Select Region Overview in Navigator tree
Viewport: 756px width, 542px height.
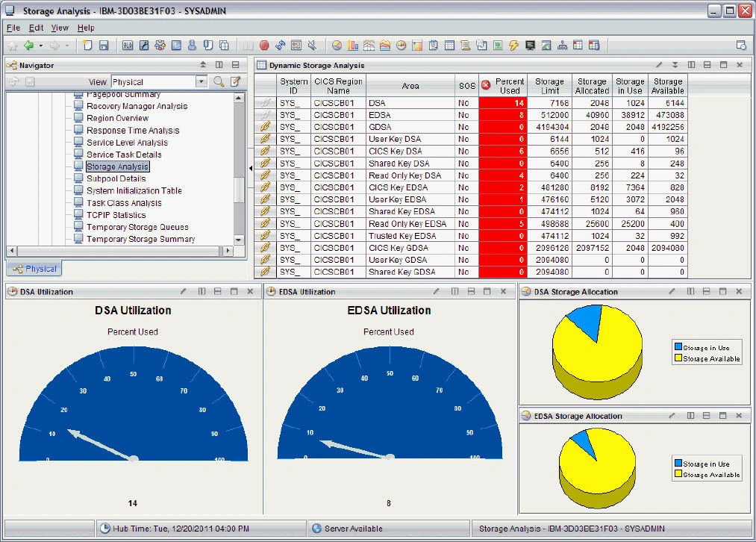(117, 118)
